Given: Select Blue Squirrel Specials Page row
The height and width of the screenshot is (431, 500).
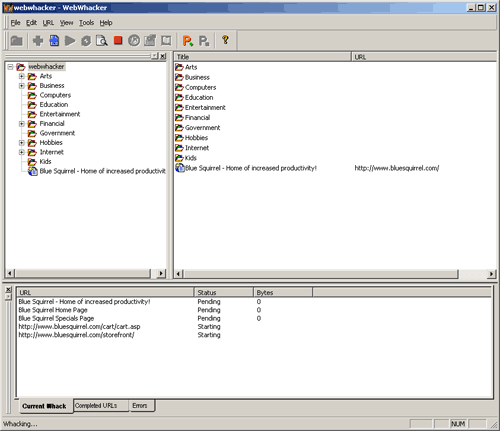Looking at the screenshot, I should (x=56, y=318).
